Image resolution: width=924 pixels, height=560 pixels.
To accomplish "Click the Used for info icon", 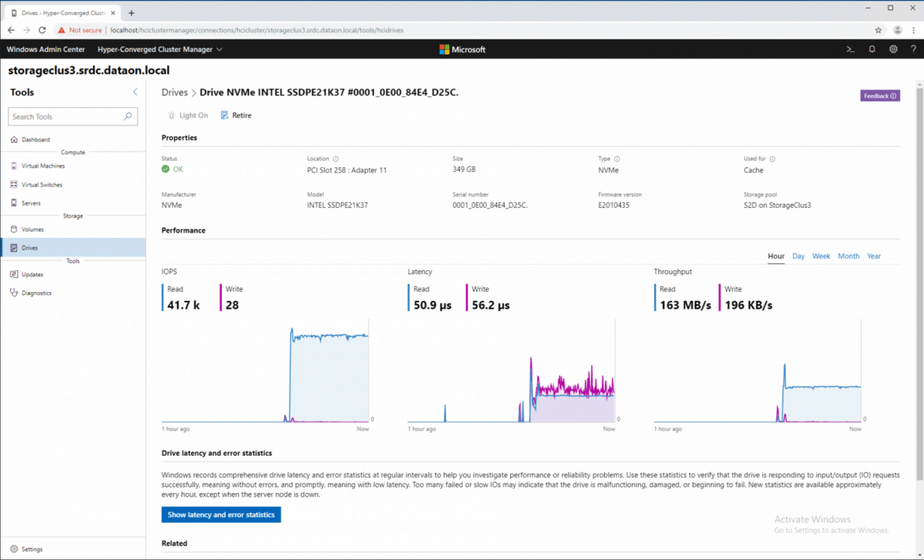I will click(772, 159).
